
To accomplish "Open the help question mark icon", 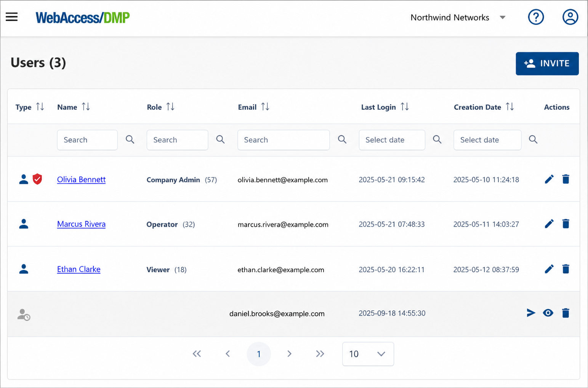I will [x=536, y=17].
